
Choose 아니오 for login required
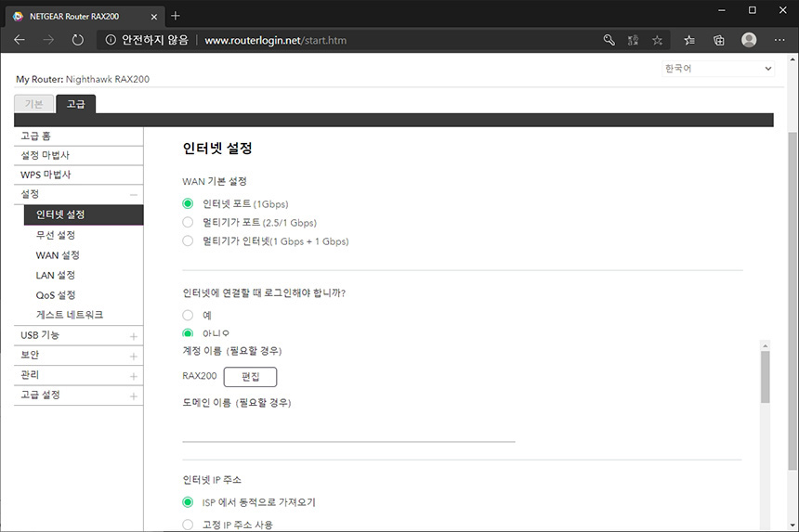click(x=188, y=333)
